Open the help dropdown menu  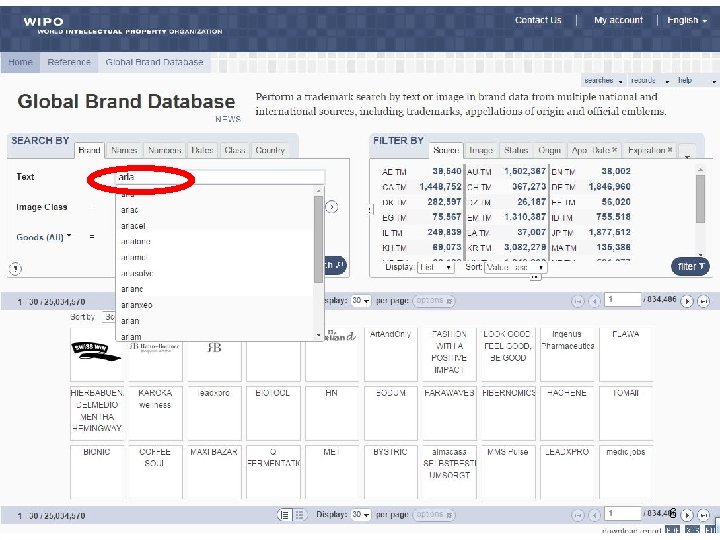tap(697, 80)
